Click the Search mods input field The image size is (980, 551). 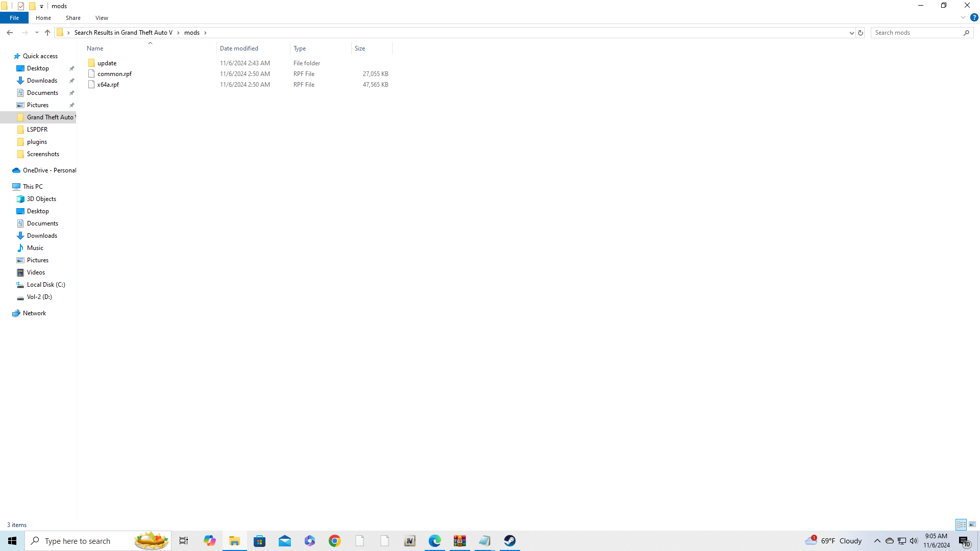pos(917,33)
